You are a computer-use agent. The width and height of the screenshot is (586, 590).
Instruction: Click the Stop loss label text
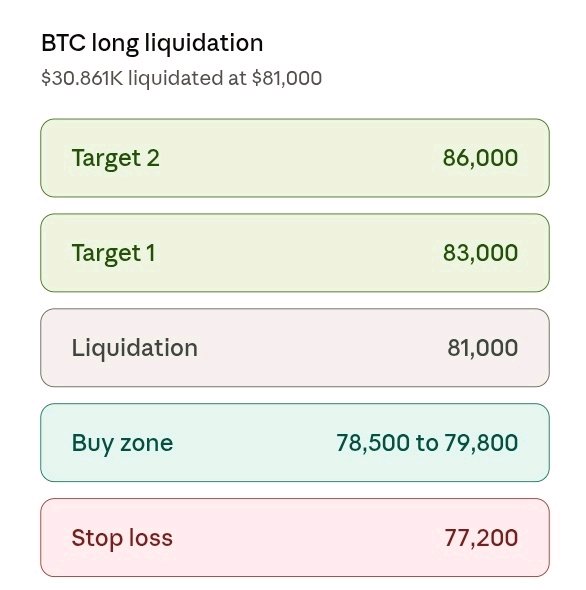click(x=122, y=537)
